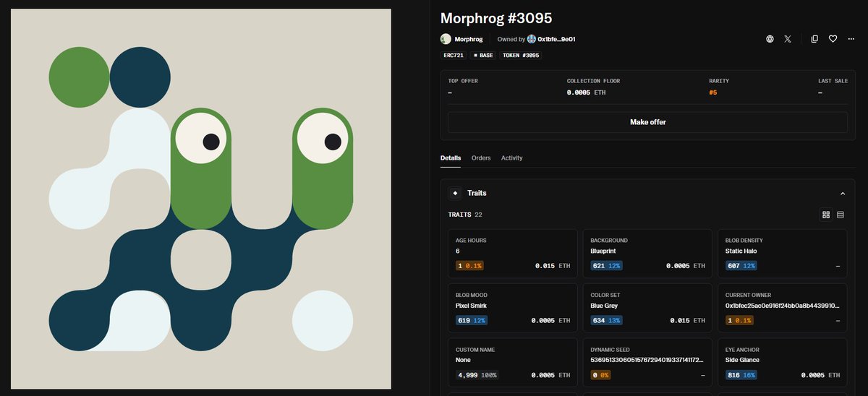Click the TOKEN #3095 tag
This screenshot has height=396, width=868.
(x=522, y=55)
